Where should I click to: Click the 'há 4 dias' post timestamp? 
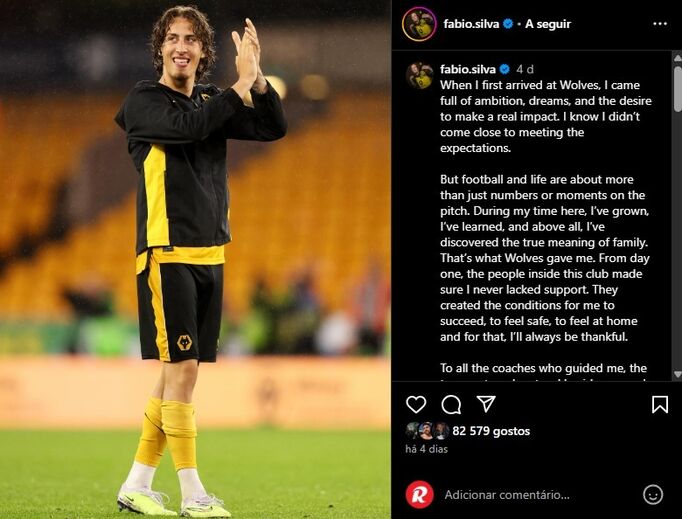[426, 449]
